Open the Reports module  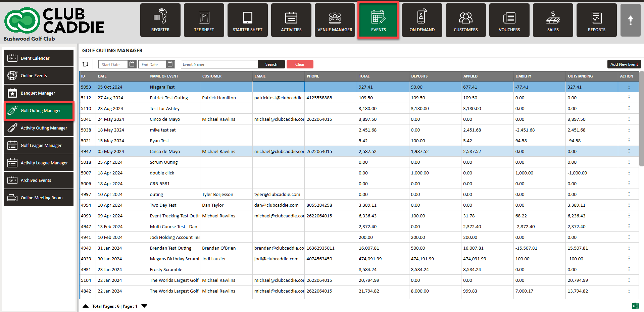click(596, 20)
